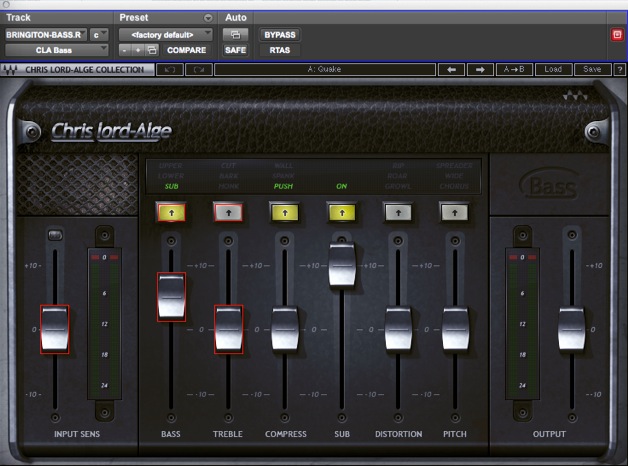Click the INPUT SENS fader handle
The width and height of the screenshot is (628, 466).
point(55,329)
